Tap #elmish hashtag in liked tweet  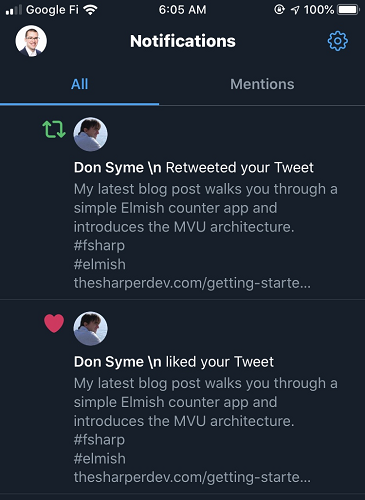point(100,459)
